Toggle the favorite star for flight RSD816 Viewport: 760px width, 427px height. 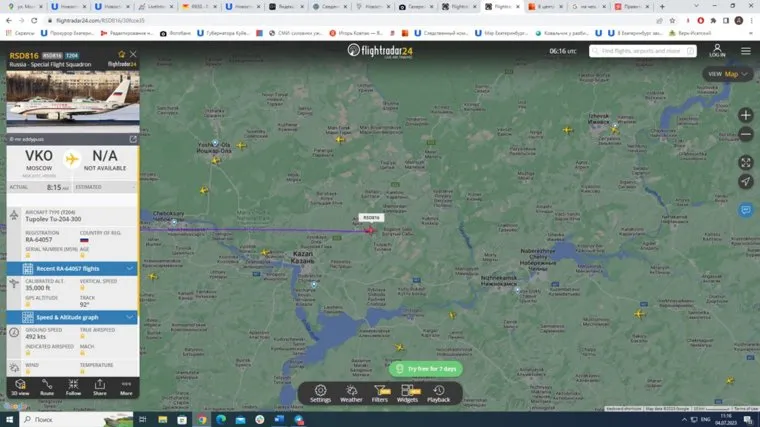(121, 56)
